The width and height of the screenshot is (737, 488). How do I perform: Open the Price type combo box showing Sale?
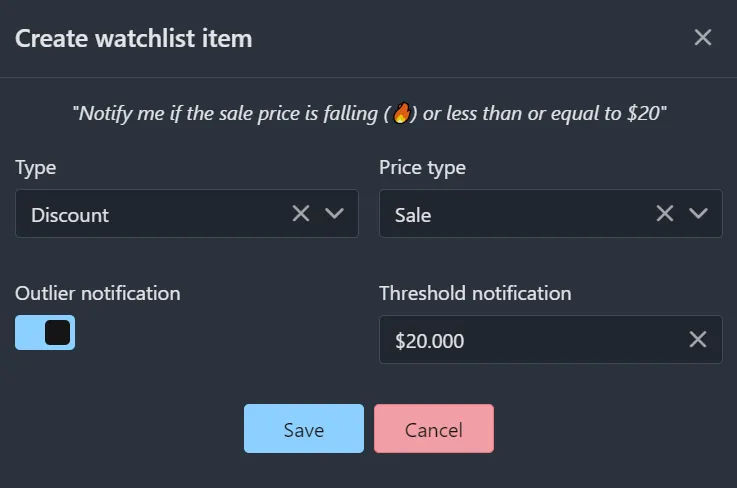tap(550, 213)
